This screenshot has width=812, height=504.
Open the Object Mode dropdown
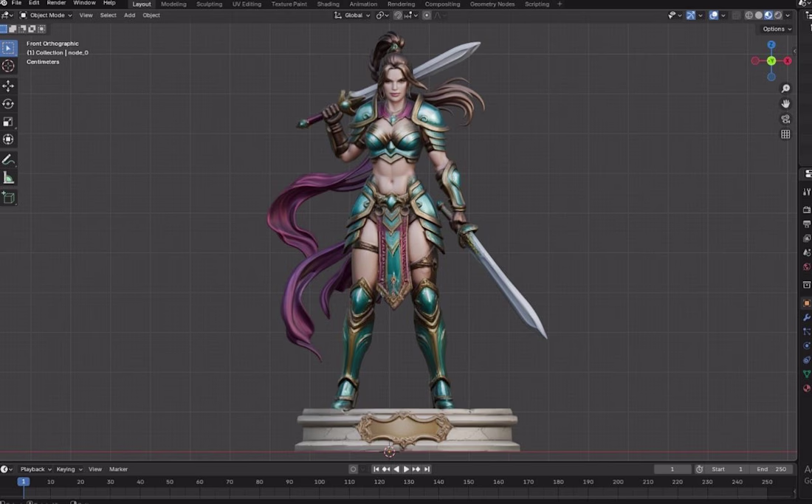click(46, 15)
